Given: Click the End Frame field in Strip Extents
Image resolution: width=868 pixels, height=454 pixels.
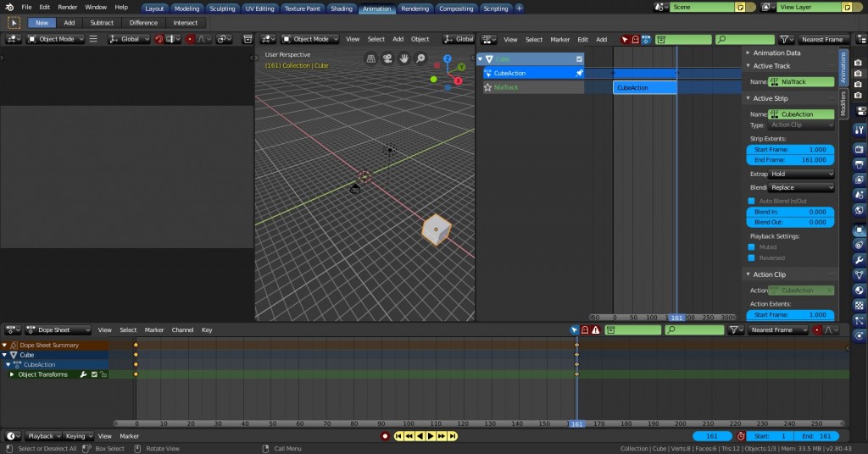Looking at the screenshot, I should click(789, 159).
